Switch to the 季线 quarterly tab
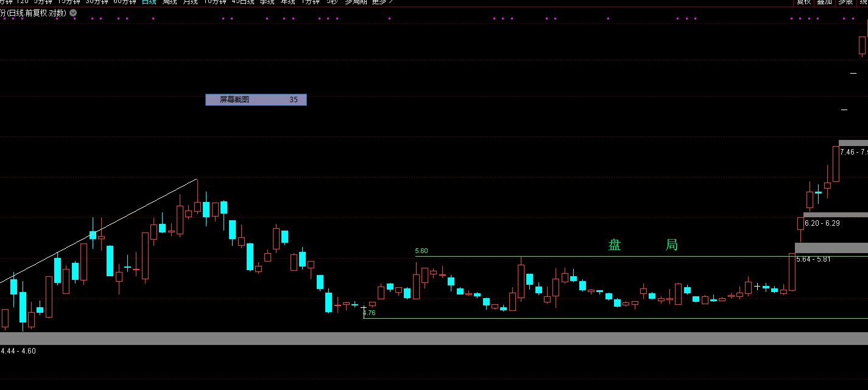The width and height of the screenshot is (868, 390). (267, 2)
